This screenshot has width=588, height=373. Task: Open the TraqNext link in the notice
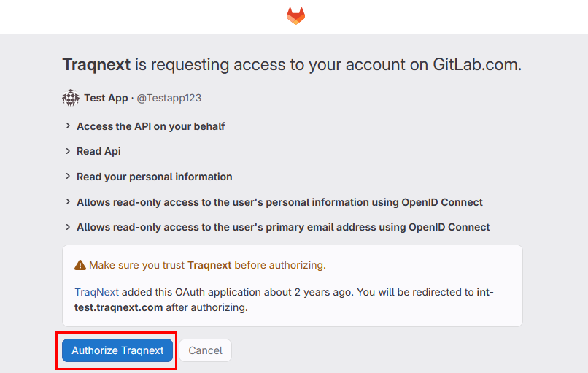pyautogui.click(x=96, y=292)
